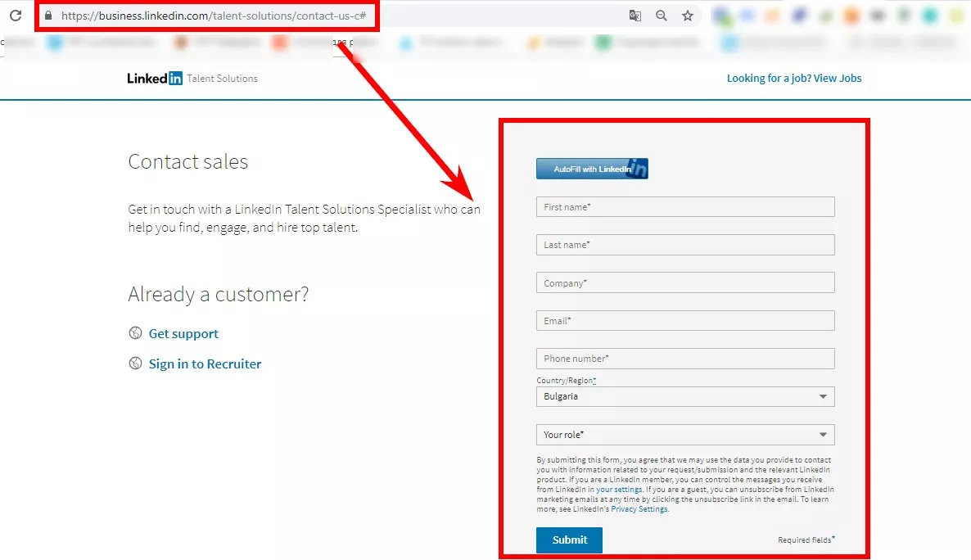
Task: Open the translate page icon
Action: click(635, 16)
